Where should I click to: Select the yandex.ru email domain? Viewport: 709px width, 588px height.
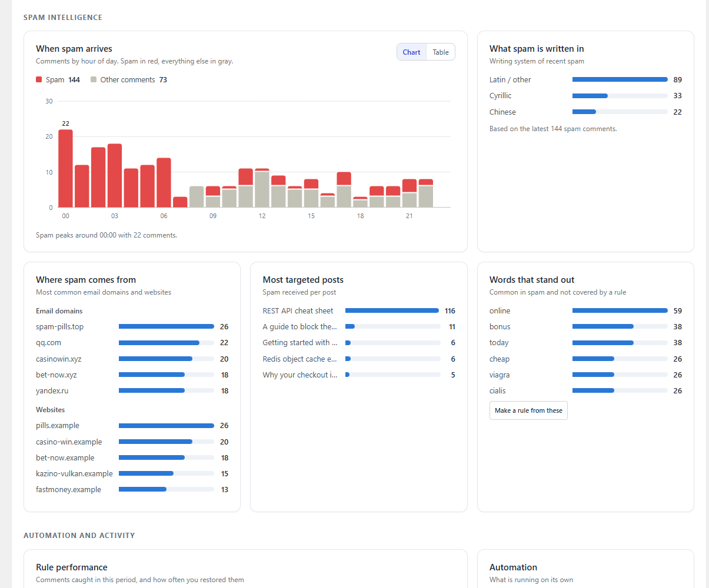132,390
